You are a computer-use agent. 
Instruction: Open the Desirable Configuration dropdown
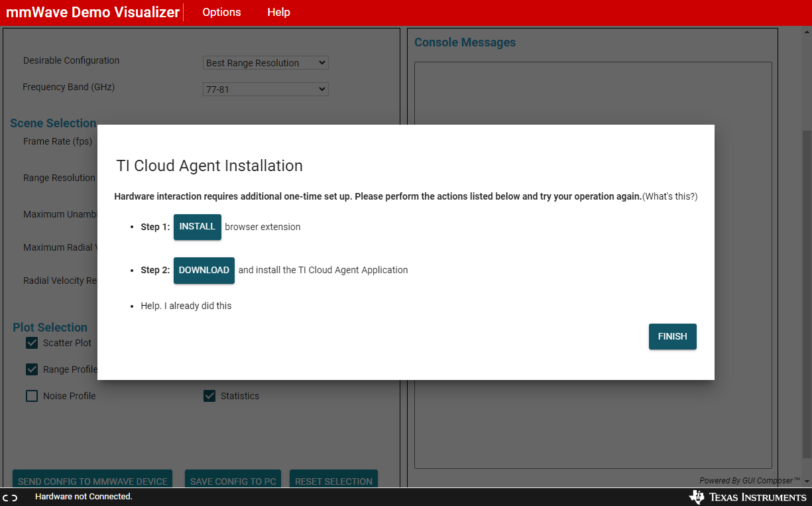pos(266,63)
